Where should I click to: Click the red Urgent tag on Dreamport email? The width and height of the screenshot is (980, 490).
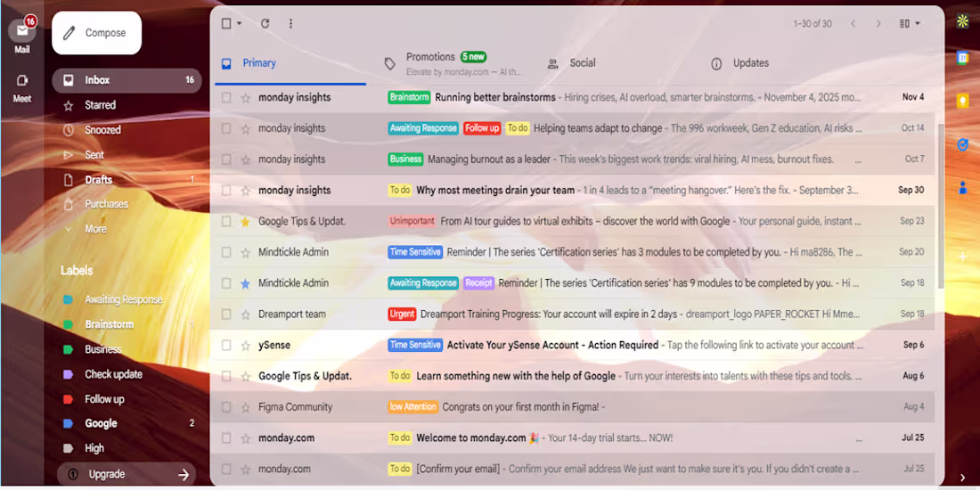[402, 314]
